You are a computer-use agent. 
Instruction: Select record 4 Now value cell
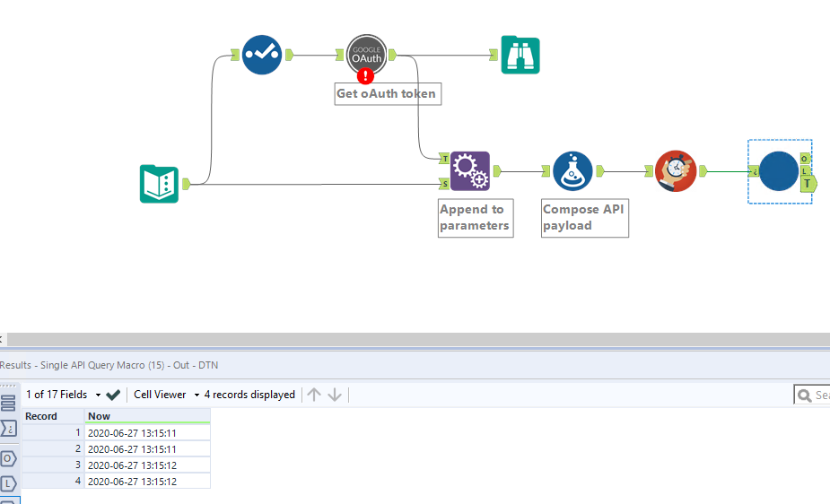coord(148,482)
